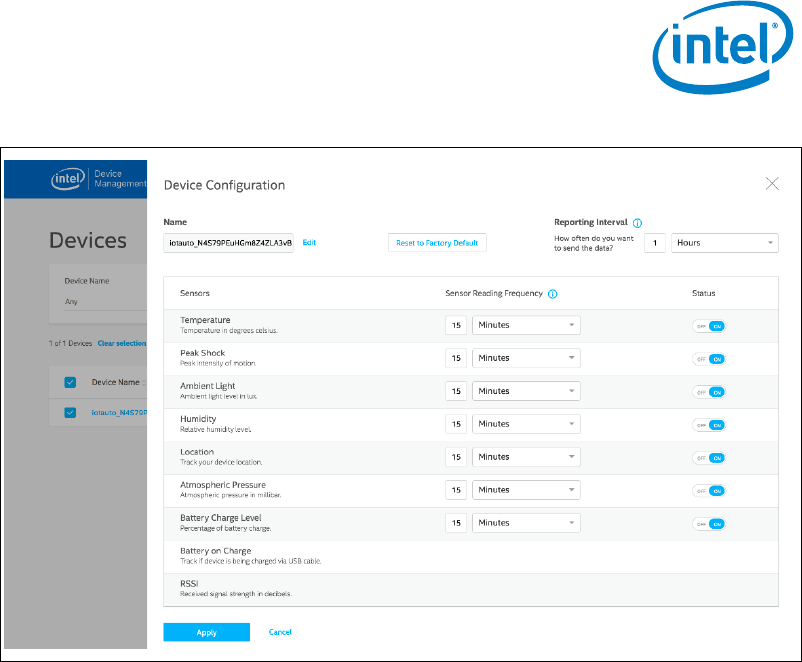The image size is (802, 662).
Task: Click the Intel logo in header
Action: [66, 180]
